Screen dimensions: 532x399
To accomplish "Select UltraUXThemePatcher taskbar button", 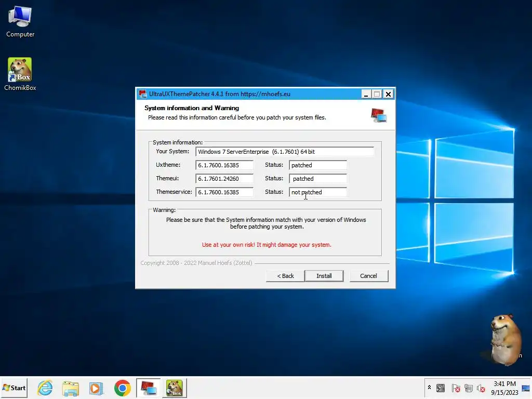I will [148, 388].
